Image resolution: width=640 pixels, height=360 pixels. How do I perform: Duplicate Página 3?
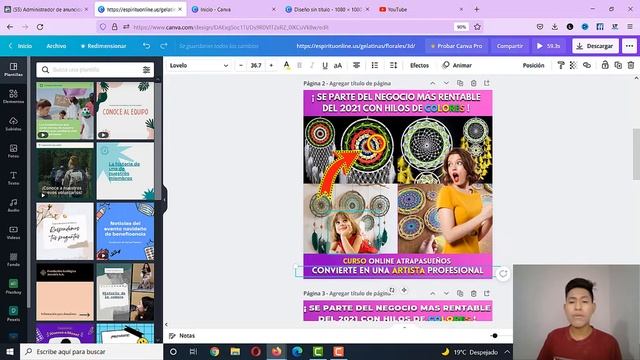click(460, 293)
